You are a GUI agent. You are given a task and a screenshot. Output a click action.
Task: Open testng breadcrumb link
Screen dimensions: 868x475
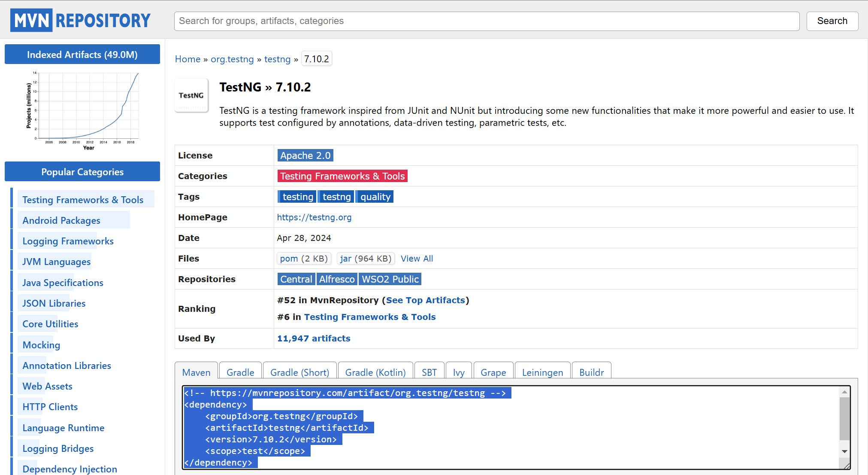[x=277, y=59]
